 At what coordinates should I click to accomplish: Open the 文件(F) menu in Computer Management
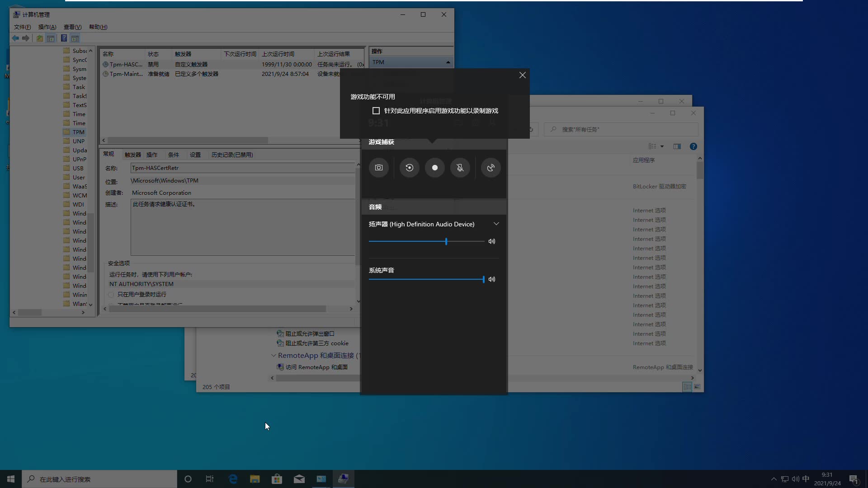pyautogui.click(x=22, y=27)
